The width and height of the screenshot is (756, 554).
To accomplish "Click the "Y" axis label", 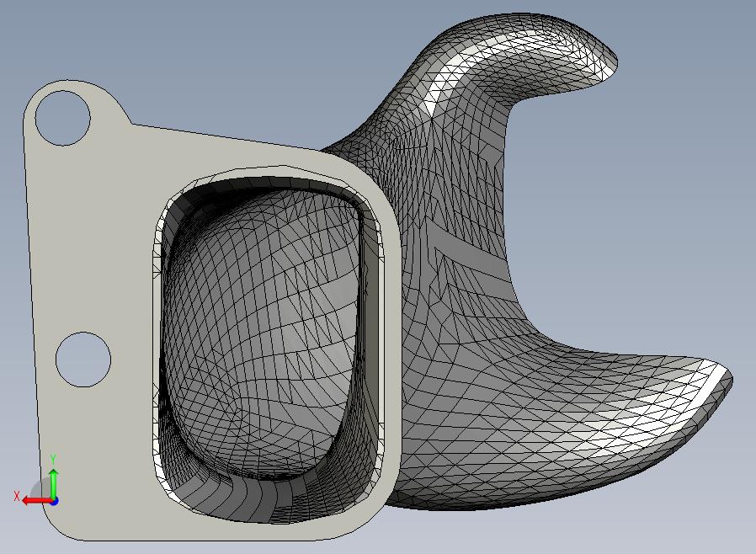I will coord(54,460).
